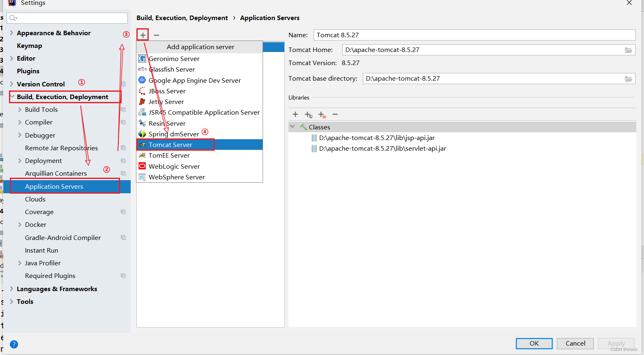Close the Settings dialog

pos(629,3)
